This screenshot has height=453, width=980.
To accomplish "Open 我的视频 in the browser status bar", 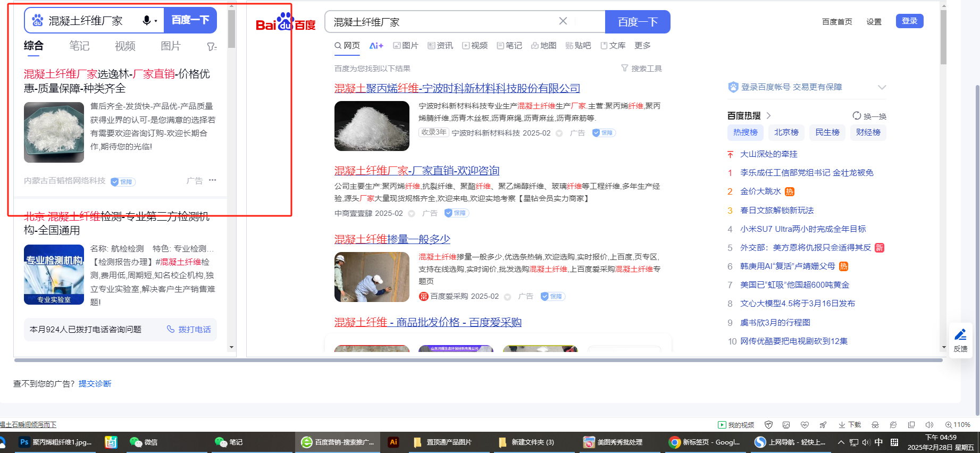I will click(x=736, y=425).
